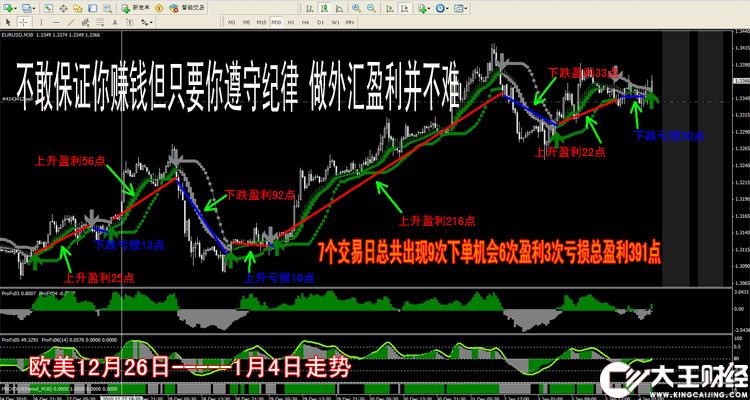Select the Trendline drawing tool
750x400 pixels.
click(71, 22)
